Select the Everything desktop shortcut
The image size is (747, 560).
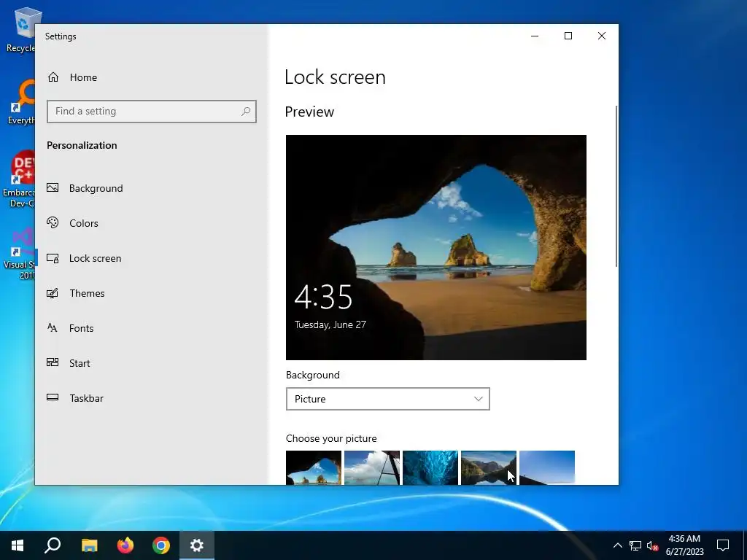[x=21, y=104]
